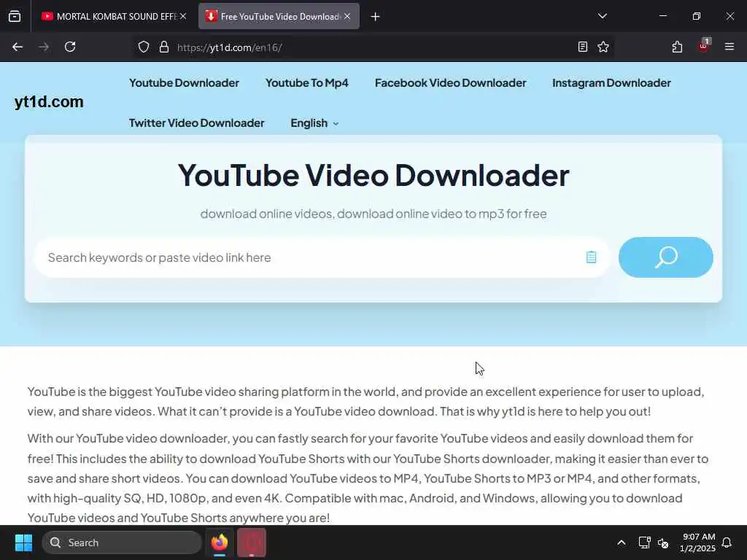Open the list all tabs dropdown
This screenshot has height=560, width=747.
point(603,16)
